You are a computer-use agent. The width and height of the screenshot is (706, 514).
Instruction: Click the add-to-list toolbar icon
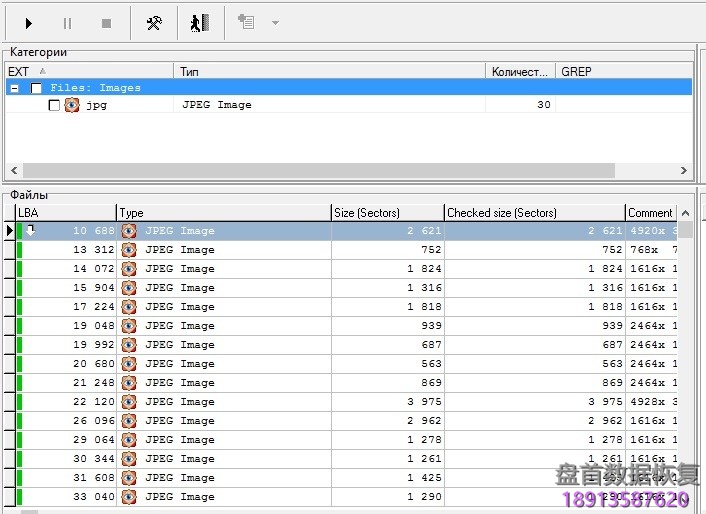pyautogui.click(x=246, y=22)
